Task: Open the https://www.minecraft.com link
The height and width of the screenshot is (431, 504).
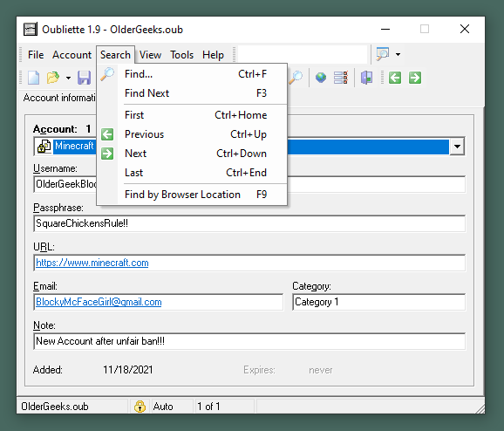Action: (x=92, y=263)
